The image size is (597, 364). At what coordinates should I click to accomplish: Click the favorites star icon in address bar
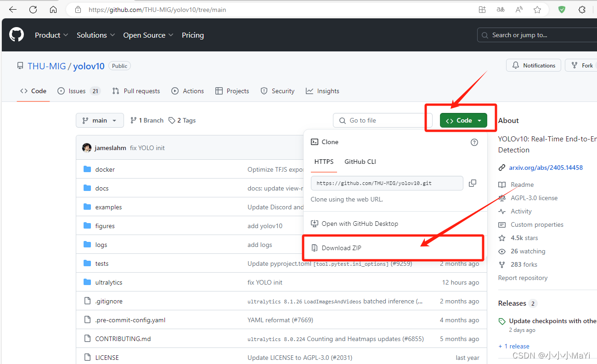[x=537, y=10]
